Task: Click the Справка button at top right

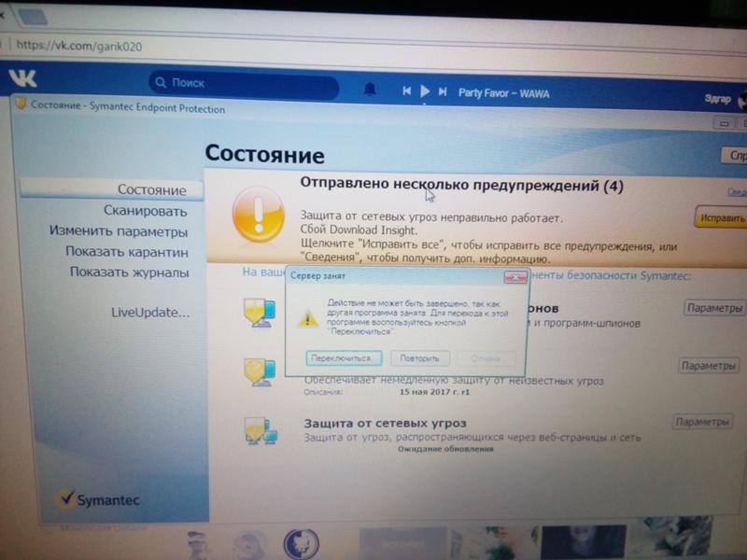Action: pyautogui.click(x=735, y=155)
